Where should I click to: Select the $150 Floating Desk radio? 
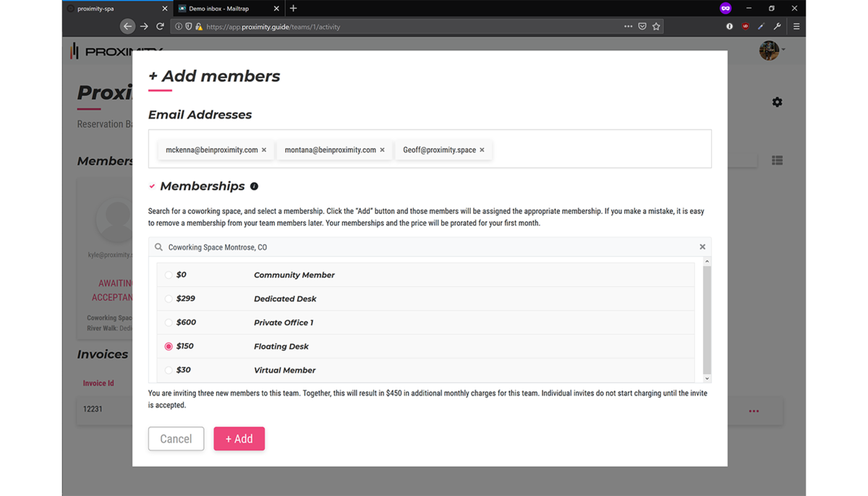pos(169,346)
